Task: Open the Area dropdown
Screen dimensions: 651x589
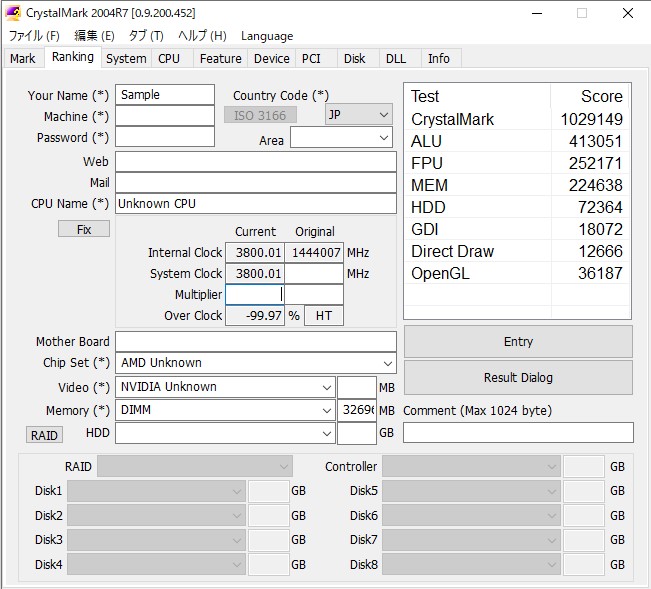Action: [x=341, y=137]
